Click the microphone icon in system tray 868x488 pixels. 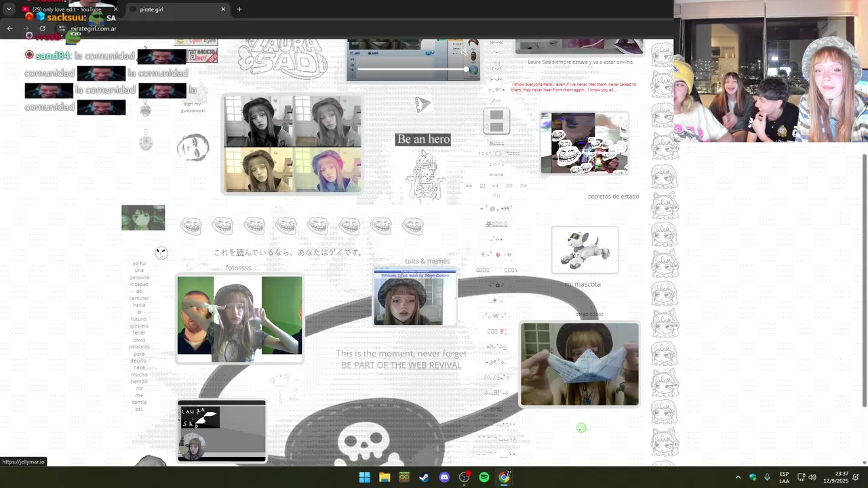pyautogui.click(x=767, y=477)
